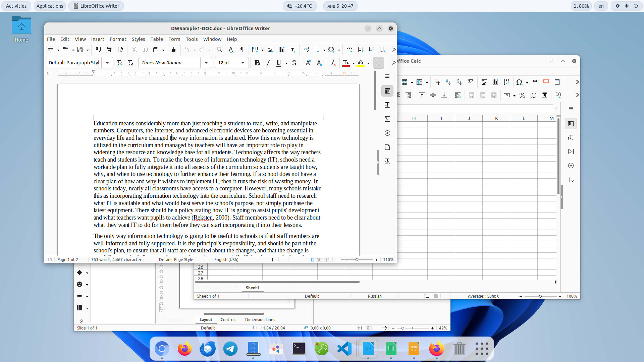Click Sheet1 tab in Calc
Screen dimensions: 644x362
(x=252, y=288)
